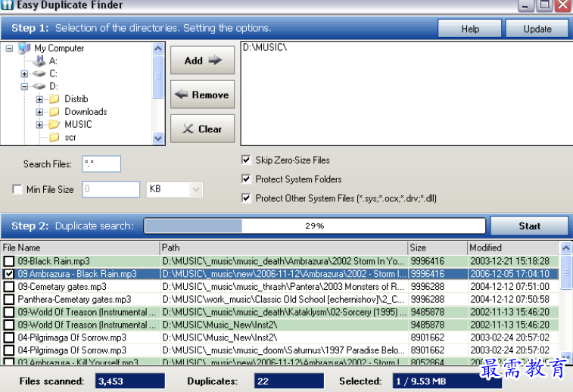
Task: Click the 2003-12-21 15:18:28 modified date
Action: click(x=509, y=261)
